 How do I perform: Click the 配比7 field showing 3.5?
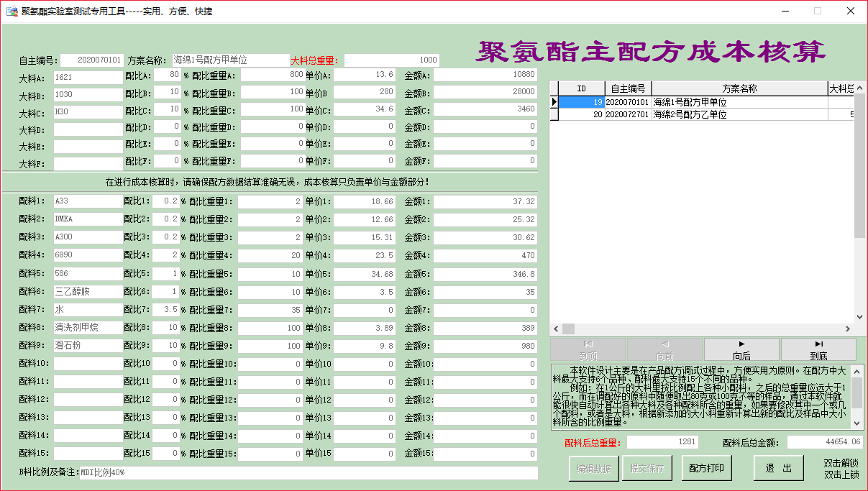point(165,311)
